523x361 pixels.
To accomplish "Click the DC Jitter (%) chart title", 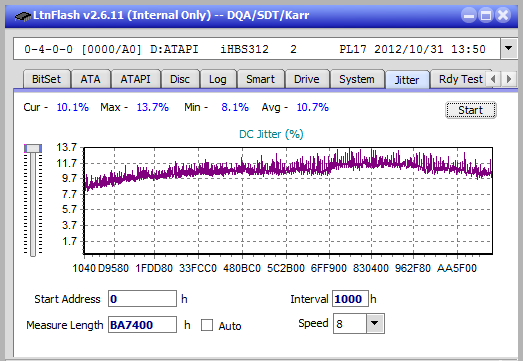I will 271,134.
